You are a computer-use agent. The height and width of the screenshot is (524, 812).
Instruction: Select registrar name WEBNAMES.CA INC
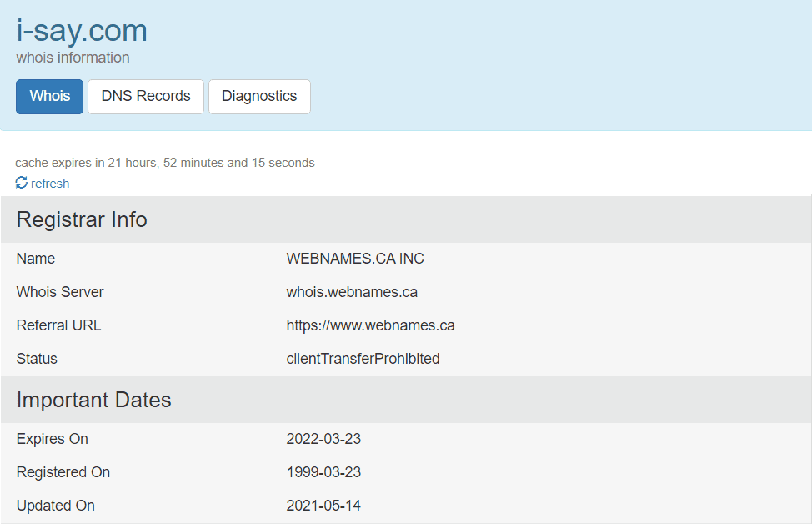355,259
